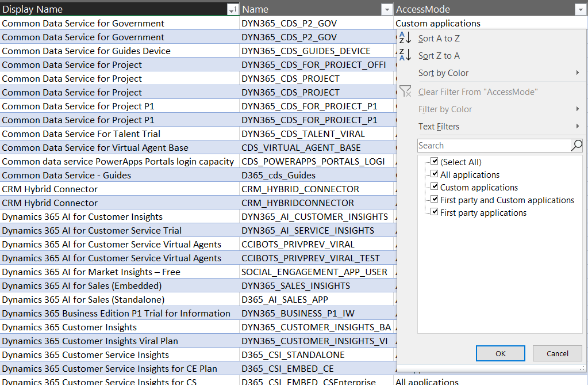The height and width of the screenshot is (385, 588).
Task: Uncheck the All applications filter checkbox
Action: coord(435,174)
